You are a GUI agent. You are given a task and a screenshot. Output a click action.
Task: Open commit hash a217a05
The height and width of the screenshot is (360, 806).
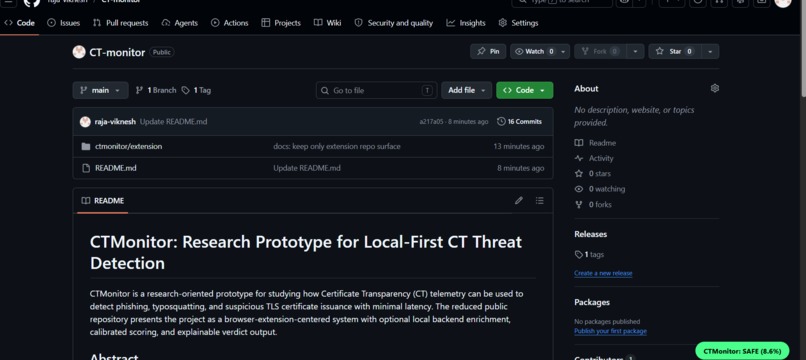[430, 122]
